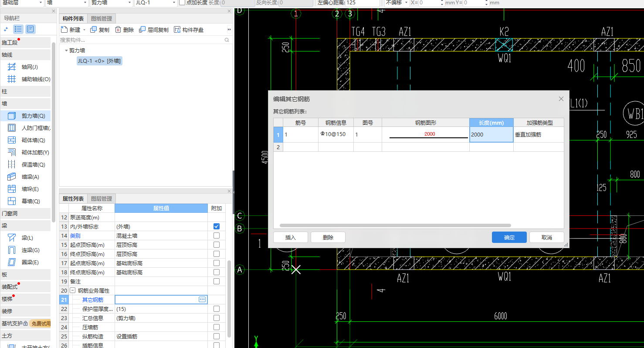Check 附加 for 类别 row
The height and width of the screenshot is (348, 644).
(x=217, y=235)
